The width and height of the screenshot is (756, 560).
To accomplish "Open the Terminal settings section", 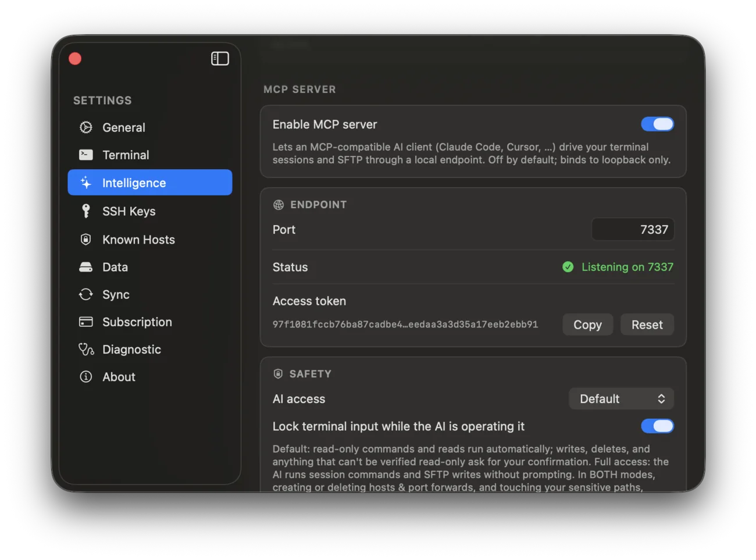I will 150,155.
